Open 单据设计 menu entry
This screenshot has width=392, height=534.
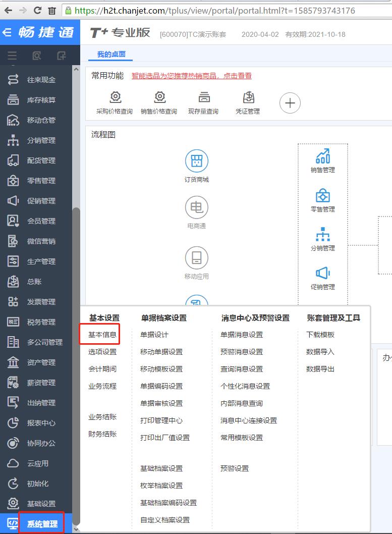154,335
